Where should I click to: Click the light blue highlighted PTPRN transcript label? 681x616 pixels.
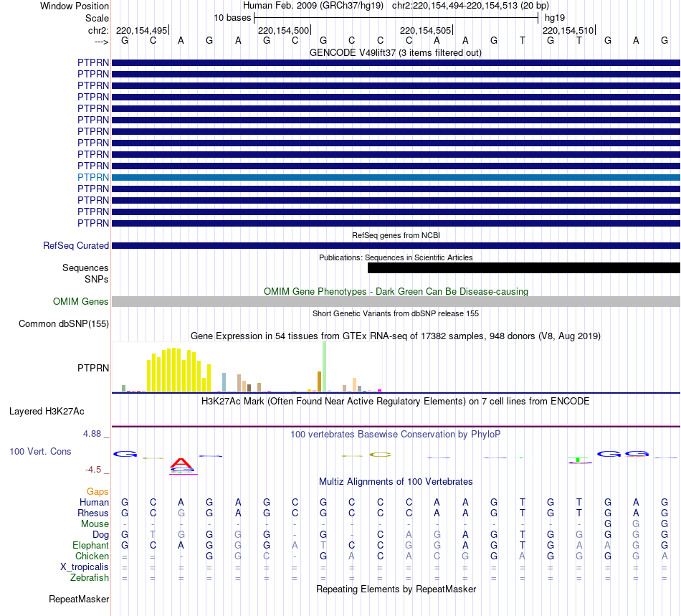coord(93,177)
